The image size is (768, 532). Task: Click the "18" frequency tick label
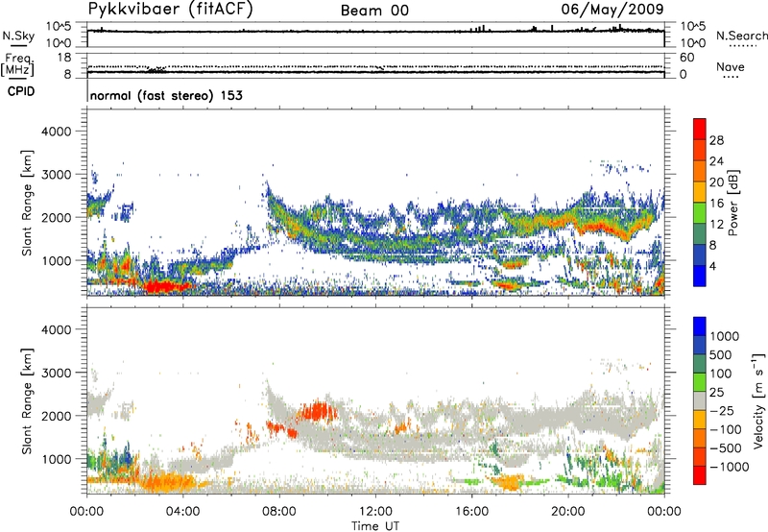click(63, 58)
